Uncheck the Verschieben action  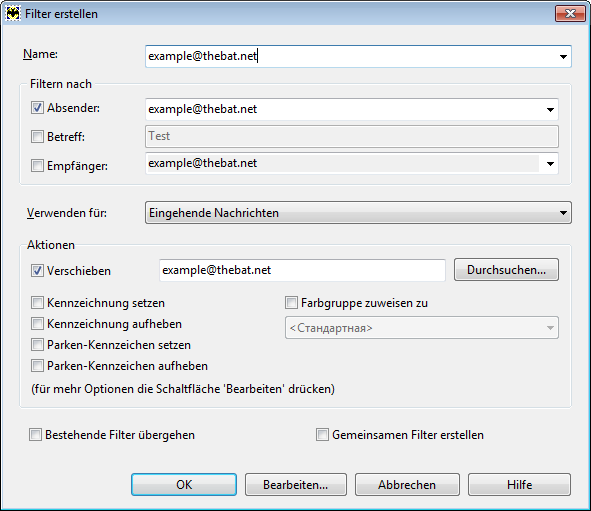37,271
